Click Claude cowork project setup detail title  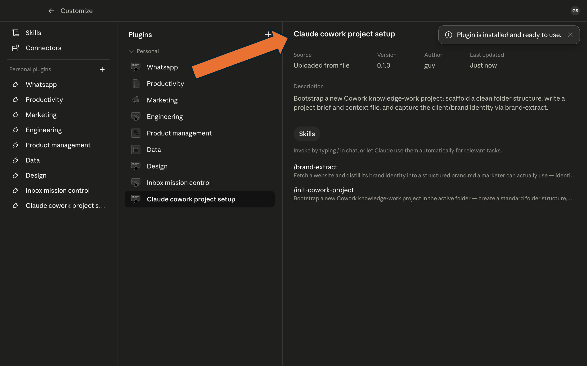pos(344,34)
